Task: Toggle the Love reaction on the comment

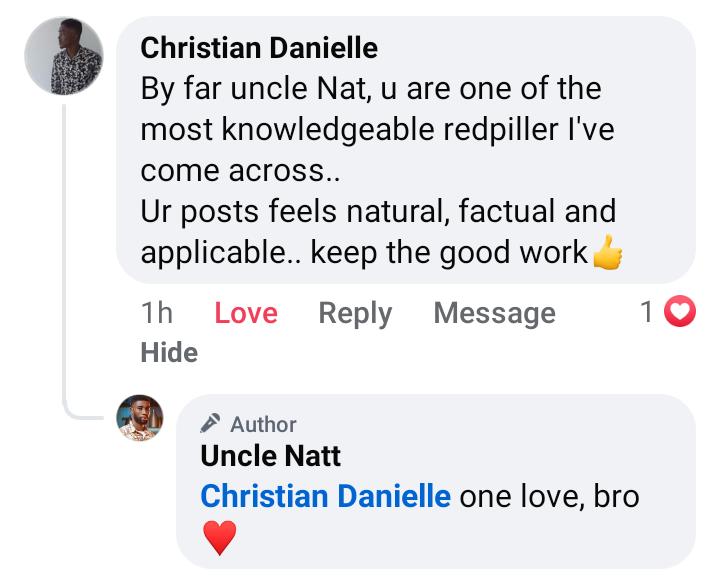Action: 245,313
